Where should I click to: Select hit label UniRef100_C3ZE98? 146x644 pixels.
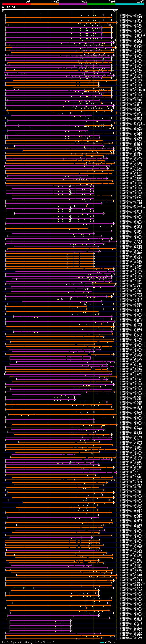(131, 120)
